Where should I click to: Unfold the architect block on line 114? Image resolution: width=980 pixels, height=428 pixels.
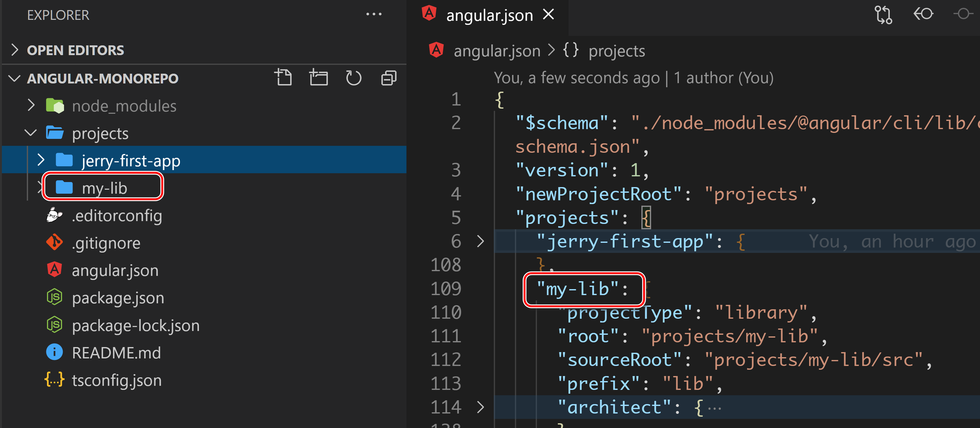481,407
